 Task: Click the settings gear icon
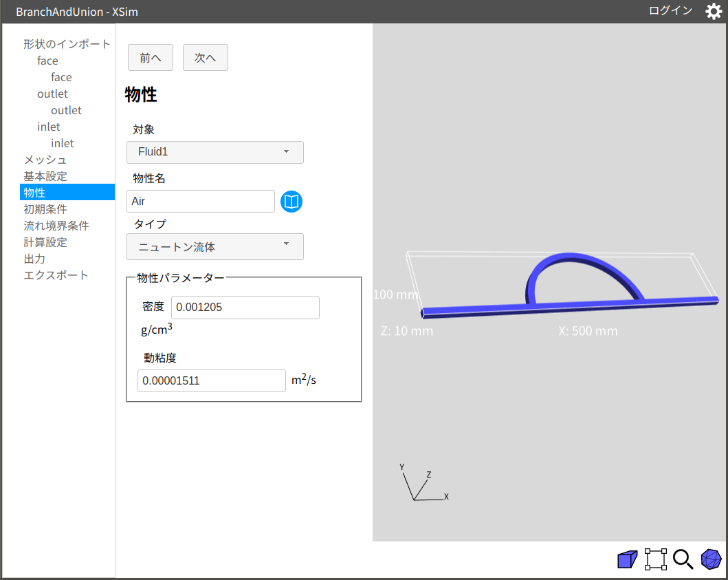click(x=714, y=12)
